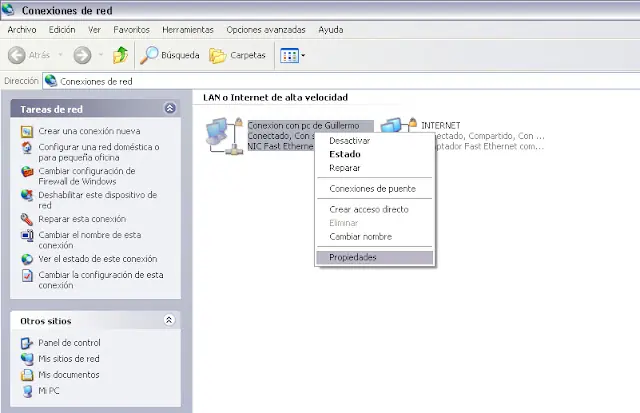Screen dimensions: 640x413
Task: Click the globe icon in the address bar
Action: pyautogui.click(x=51, y=81)
